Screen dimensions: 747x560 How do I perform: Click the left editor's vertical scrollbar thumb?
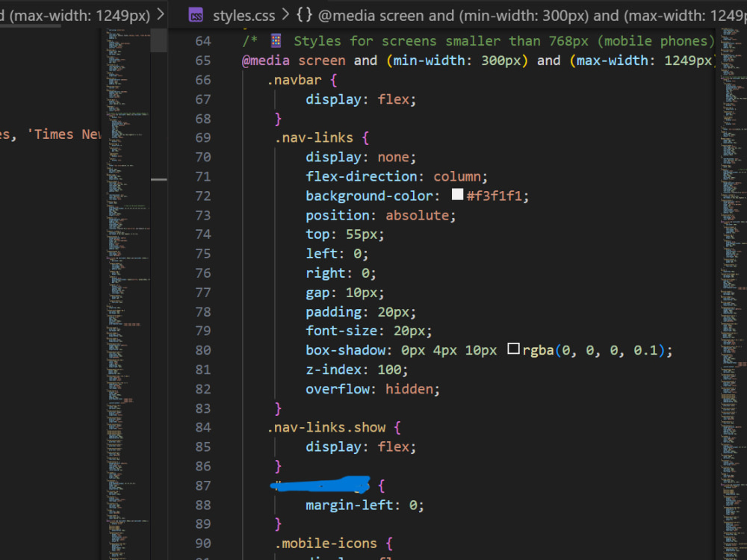pyautogui.click(x=158, y=40)
